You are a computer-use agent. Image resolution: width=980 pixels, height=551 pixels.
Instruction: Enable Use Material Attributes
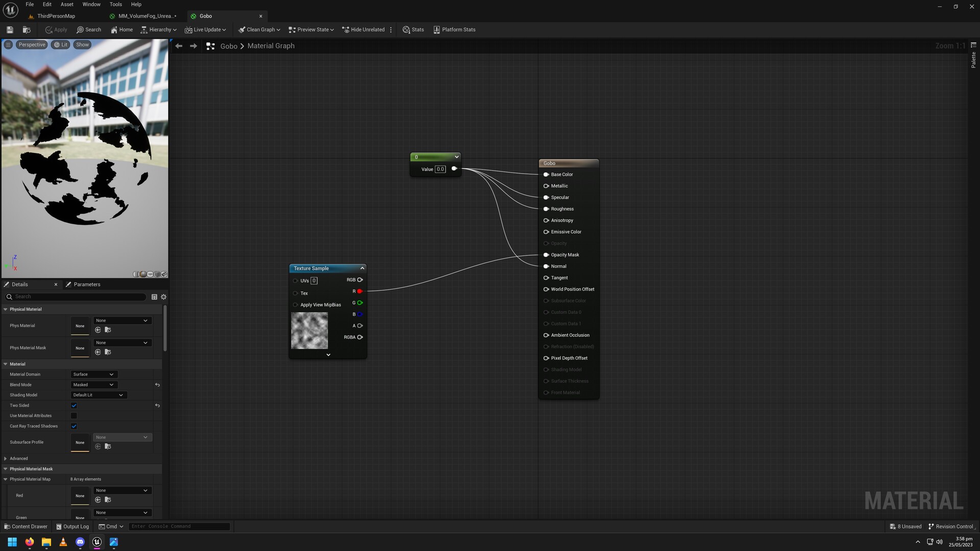(x=74, y=415)
